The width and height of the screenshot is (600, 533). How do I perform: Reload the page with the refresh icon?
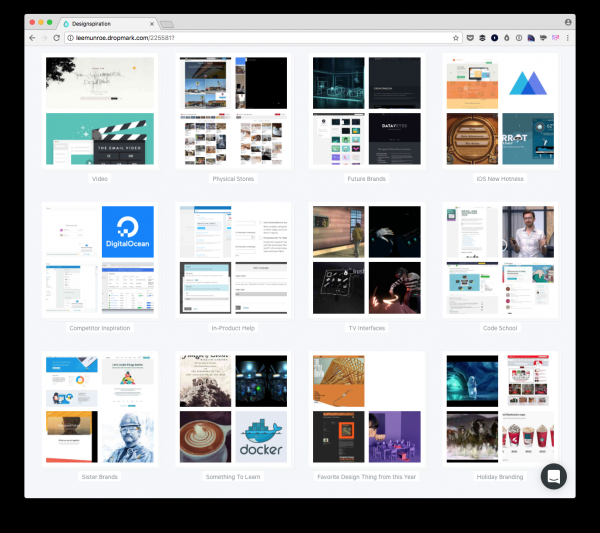(x=56, y=37)
